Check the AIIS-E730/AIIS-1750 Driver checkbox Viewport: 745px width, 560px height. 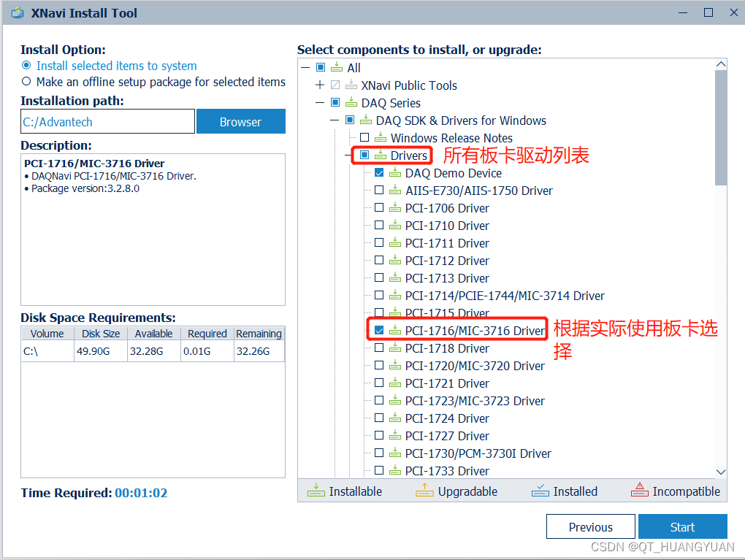379,190
